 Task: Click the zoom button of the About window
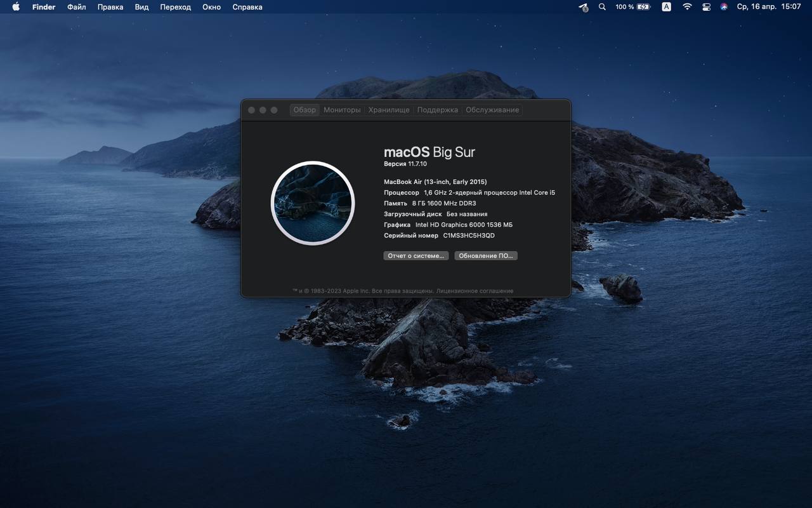pos(274,110)
